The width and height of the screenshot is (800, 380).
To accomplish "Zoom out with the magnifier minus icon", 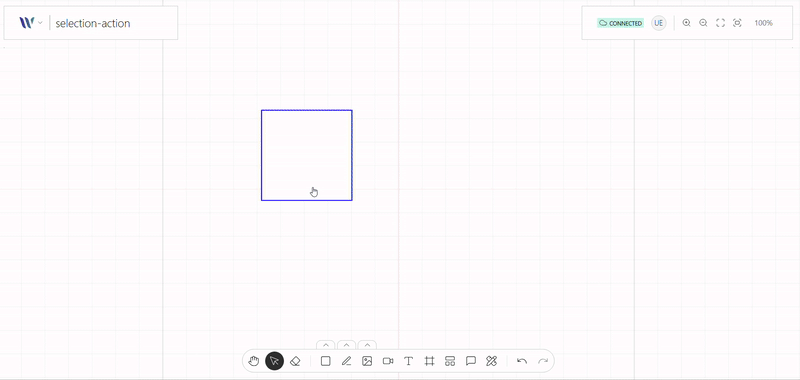I will (703, 23).
